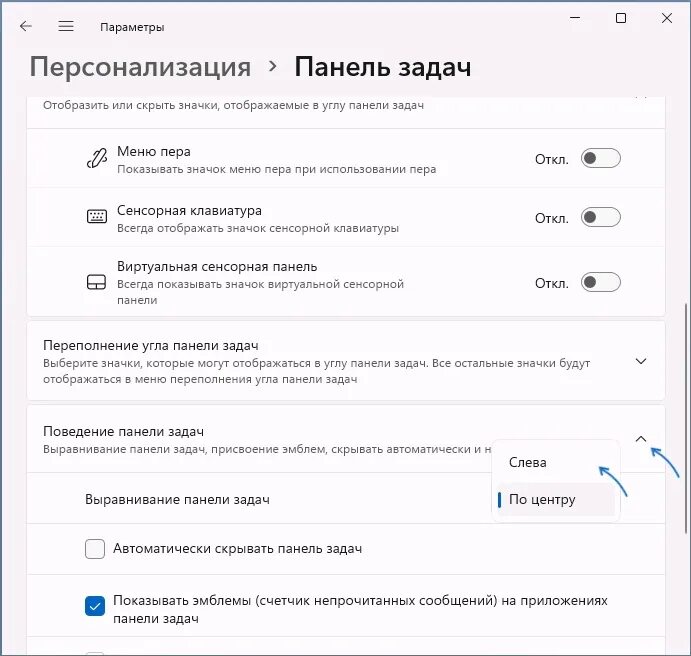
Task: Open the hamburger navigation menu
Action: coord(66,26)
